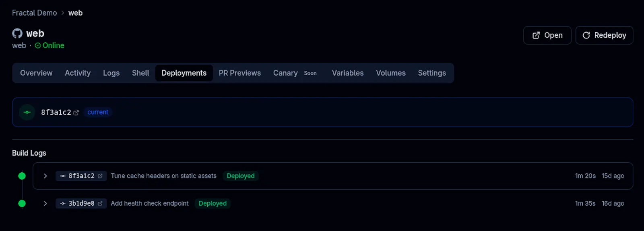Open commit badge 8f3a1c2 in Build Logs

tap(81, 176)
